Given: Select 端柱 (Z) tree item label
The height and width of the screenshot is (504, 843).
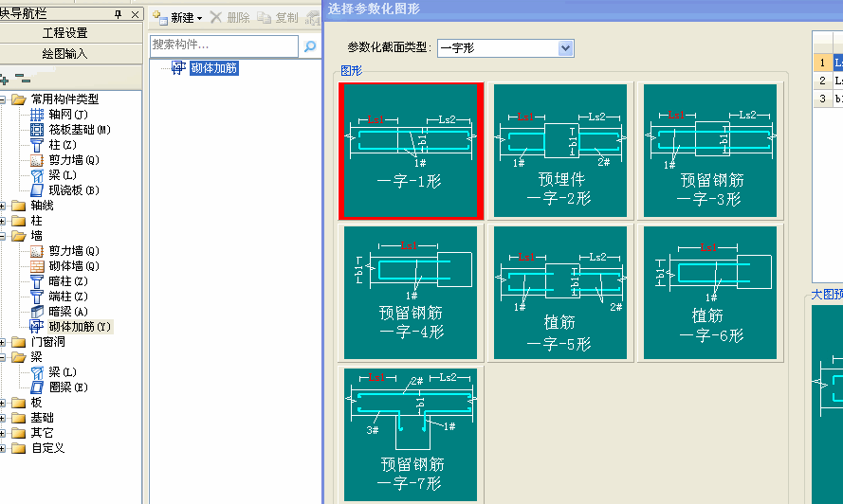Looking at the screenshot, I should point(67,297).
